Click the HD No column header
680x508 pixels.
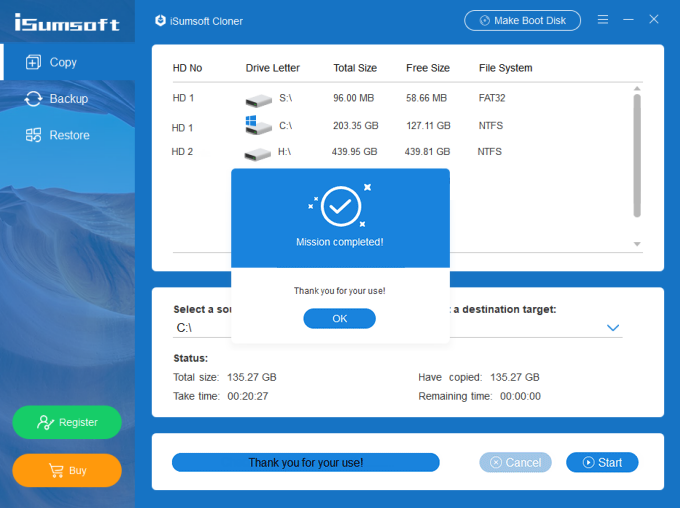pyautogui.click(x=187, y=68)
